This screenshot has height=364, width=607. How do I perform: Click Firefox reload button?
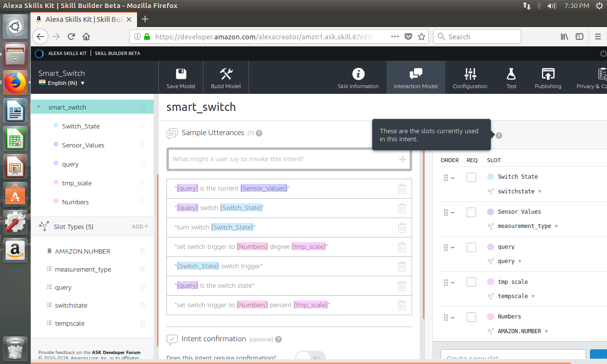coord(71,36)
